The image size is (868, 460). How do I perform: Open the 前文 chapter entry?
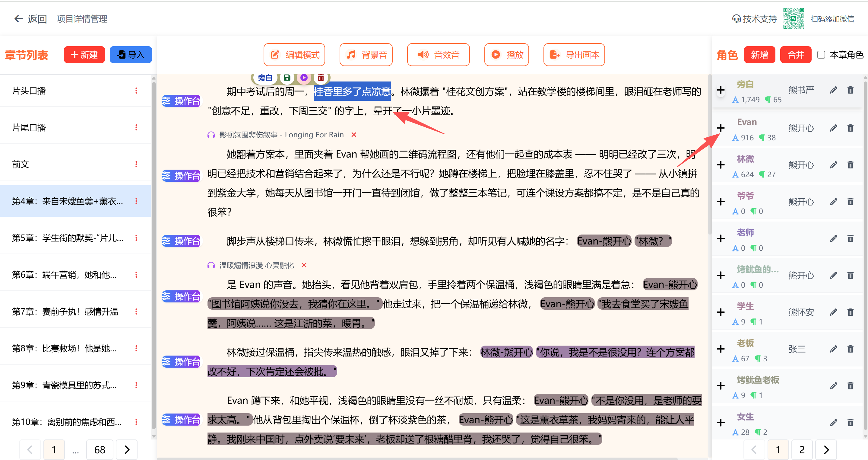tap(21, 164)
